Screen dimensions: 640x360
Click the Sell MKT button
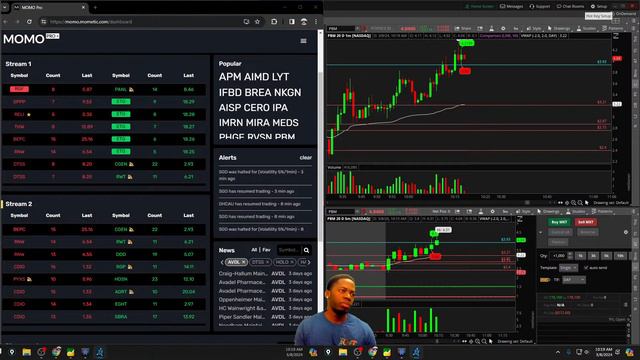[x=586, y=222]
